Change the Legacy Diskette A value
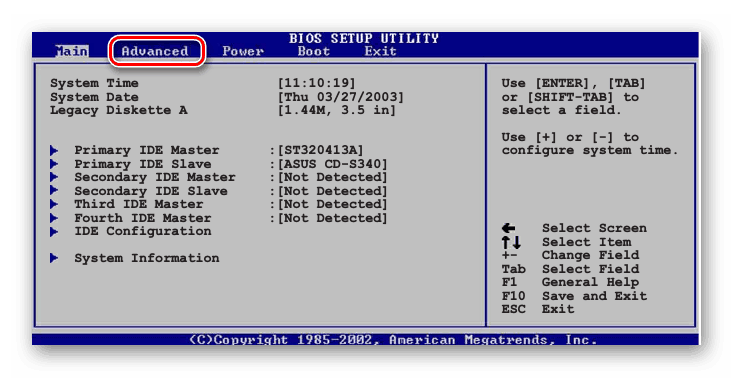Image resolution: width=734 pixels, height=378 pixels. coord(337,111)
